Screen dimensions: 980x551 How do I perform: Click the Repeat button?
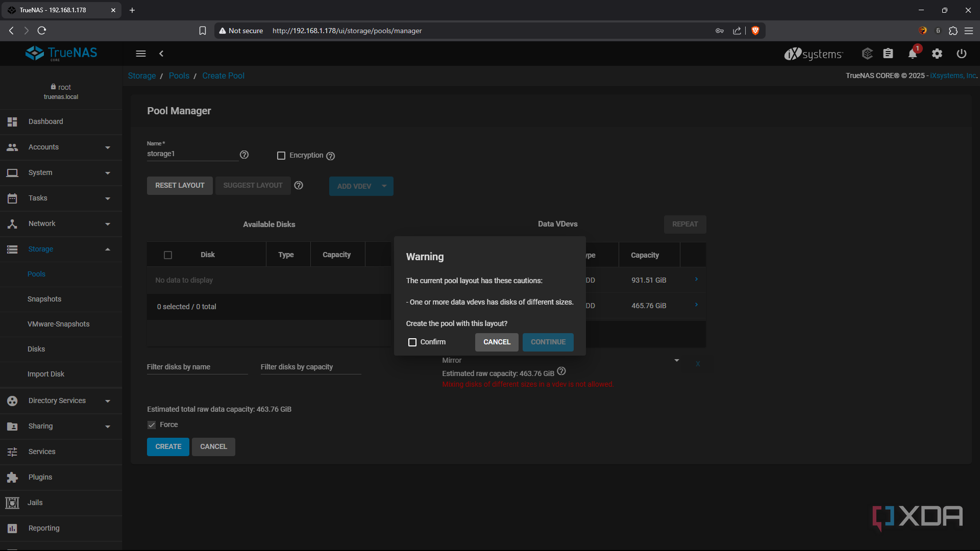tap(685, 224)
